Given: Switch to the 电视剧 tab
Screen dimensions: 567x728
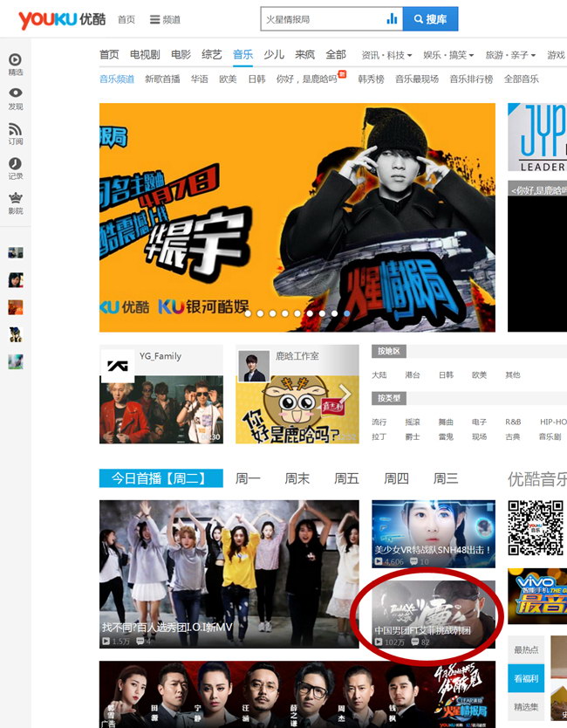Looking at the screenshot, I should click(145, 55).
